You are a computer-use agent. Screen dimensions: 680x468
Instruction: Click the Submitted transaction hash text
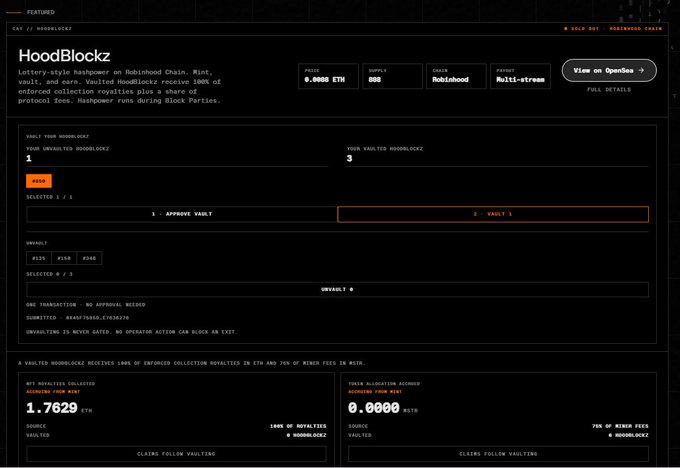pyautogui.click(x=78, y=318)
